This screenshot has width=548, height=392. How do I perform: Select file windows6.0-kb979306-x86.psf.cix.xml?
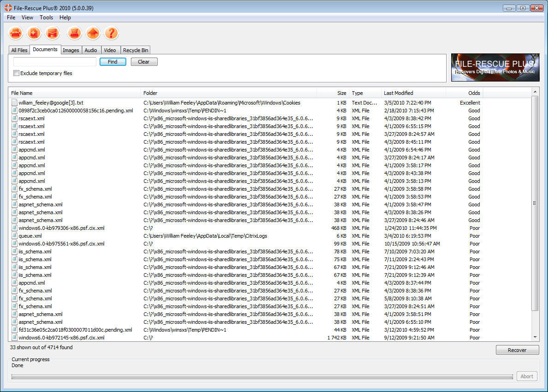61,228
